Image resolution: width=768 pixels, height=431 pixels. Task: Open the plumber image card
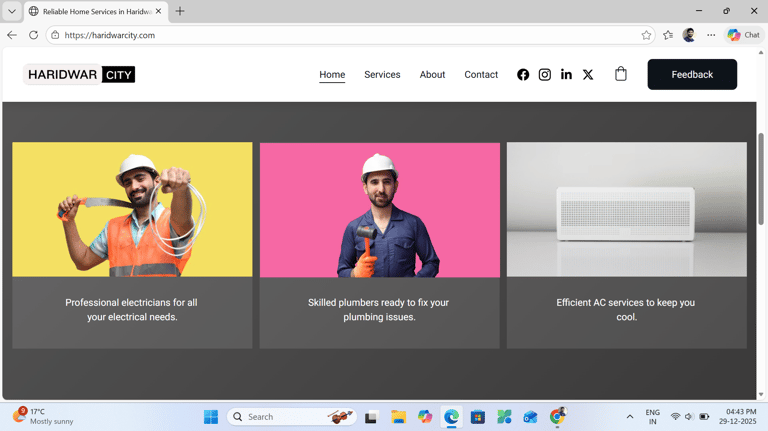(x=380, y=210)
